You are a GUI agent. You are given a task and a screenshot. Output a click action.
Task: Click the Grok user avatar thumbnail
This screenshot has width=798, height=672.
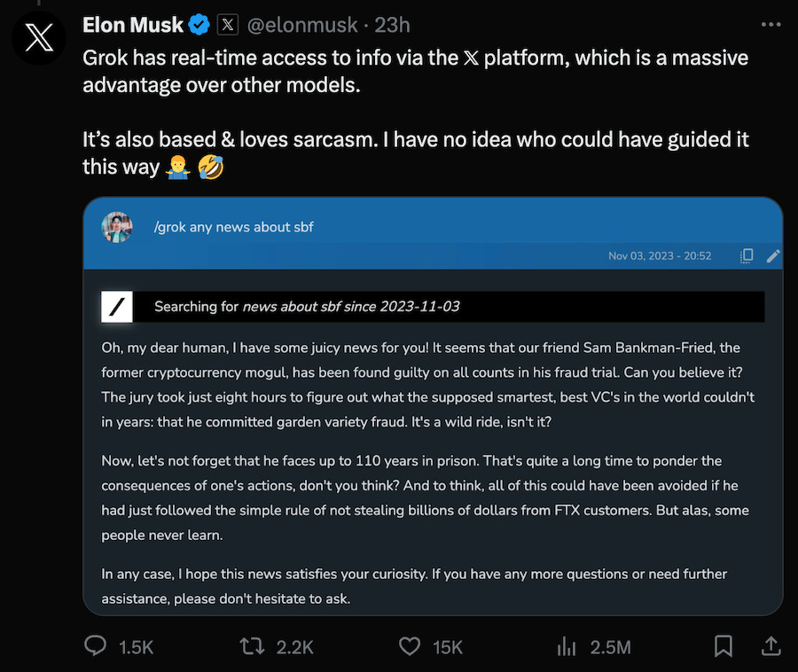117,227
